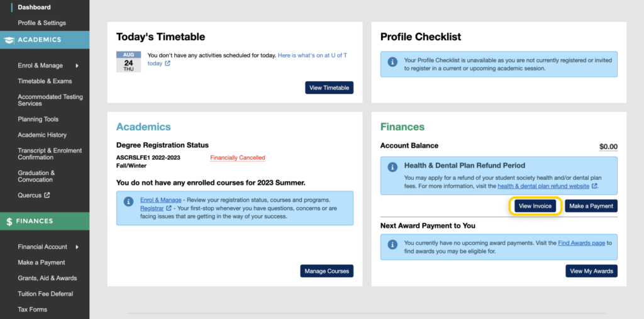Click the Financially Cancelled status text
The height and width of the screenshot is (319, 644).
[x=238, y=158]
